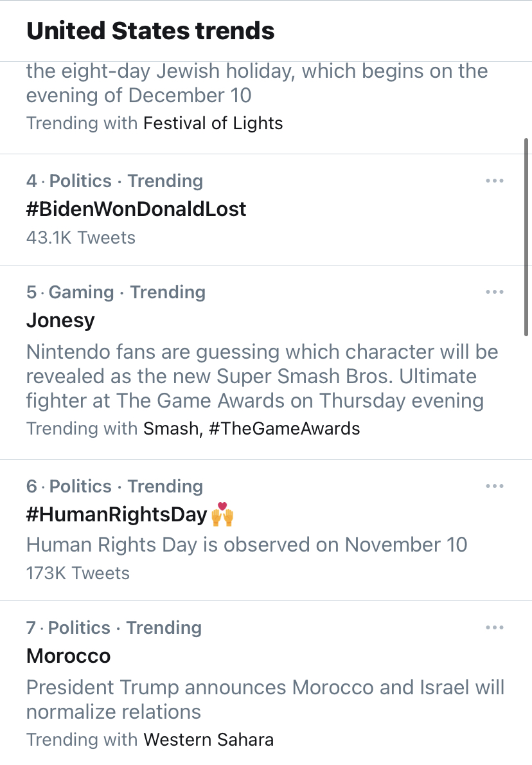532x765 pixels.
Task: Open the #HumanRightsDay trend
Action: coord(117,515)
